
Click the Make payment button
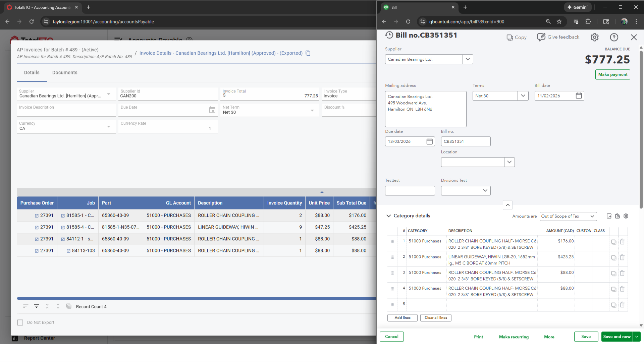(x=612, y=74)
